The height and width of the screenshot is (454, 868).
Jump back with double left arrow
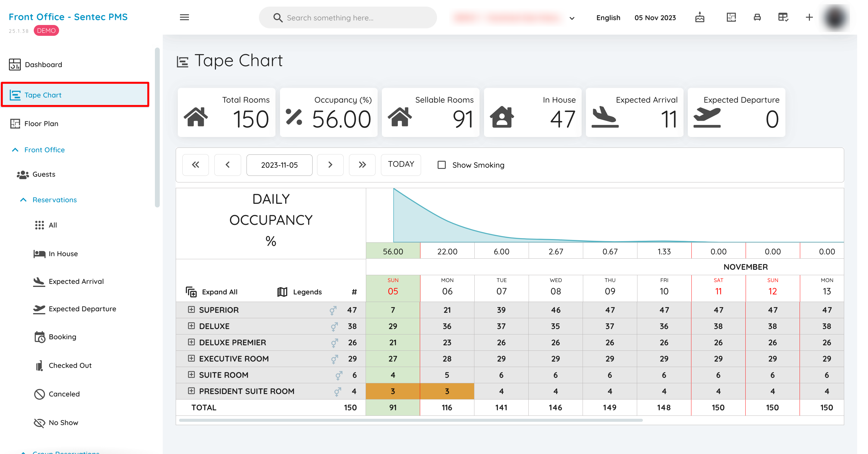click(195, 165)
